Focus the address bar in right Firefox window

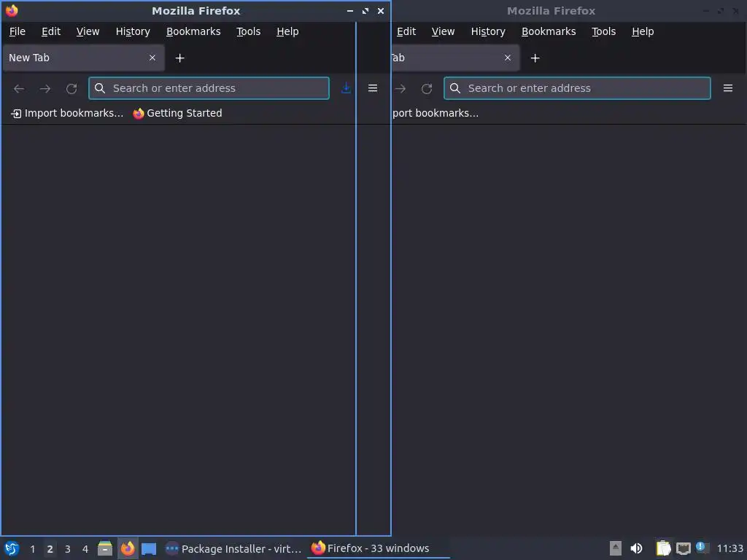point(577,88)
